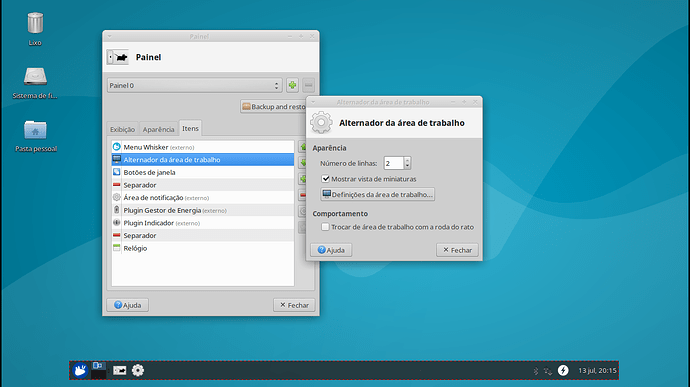This screenshot has width=690, height=387.
Task: Open the power manager lightning icon
Action: pos(563,370)
